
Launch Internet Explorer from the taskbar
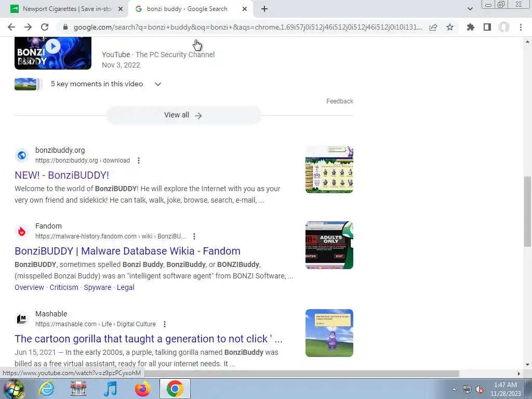[x=46, y=389]
